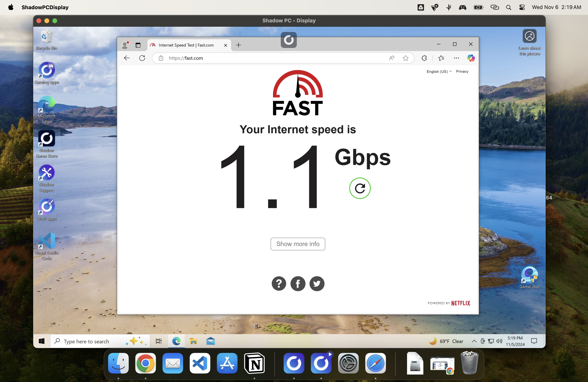This screenshot has height=382, width=588.
Task: Open the Shadow Game Store shortcut
Action: [46, 144]
